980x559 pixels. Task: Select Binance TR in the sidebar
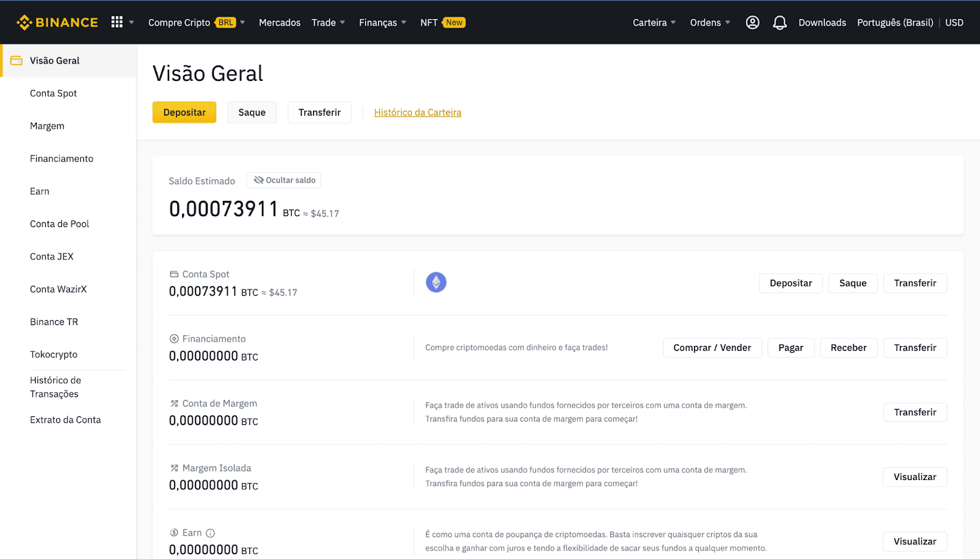tap(54, 322)
